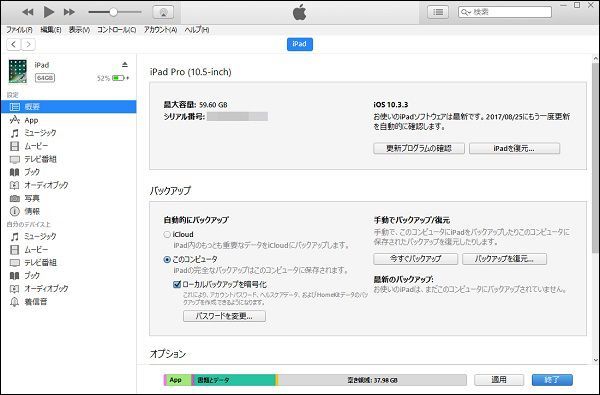Open the 表示(V) menu
This screenshot has height=395, width=600.
[x=79, y=30]
